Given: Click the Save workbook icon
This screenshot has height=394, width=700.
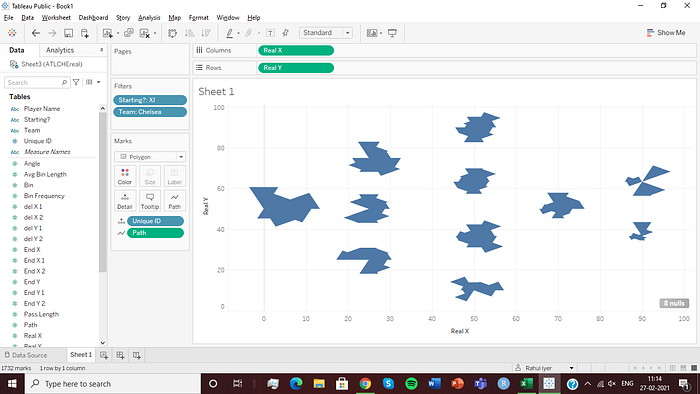Looking at the screenshot, I should click(x=68, y=33).
